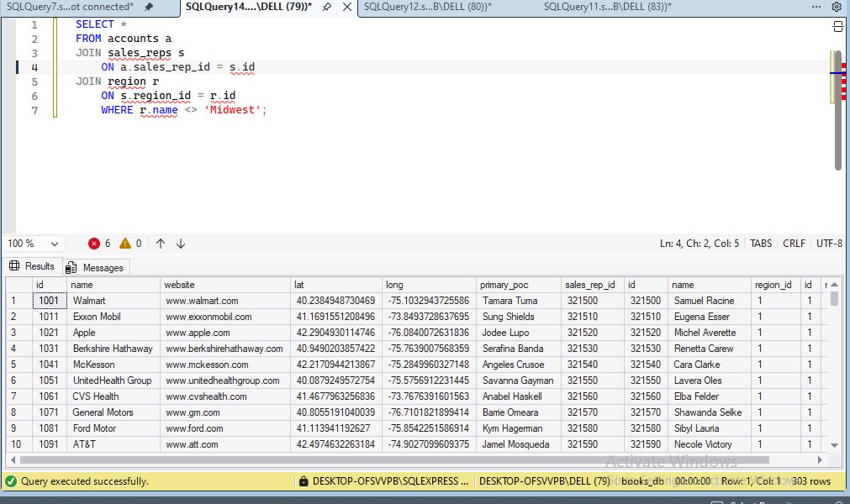Select the Necole Victory cell
This screenshot has width=850, height=504.
tap(709, 444)
